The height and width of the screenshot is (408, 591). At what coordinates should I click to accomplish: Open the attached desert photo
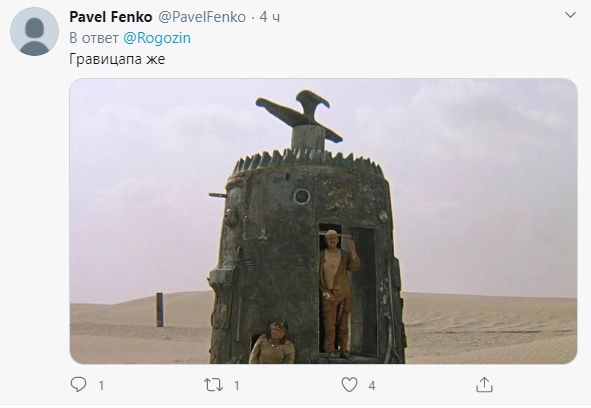pos(323,221)
